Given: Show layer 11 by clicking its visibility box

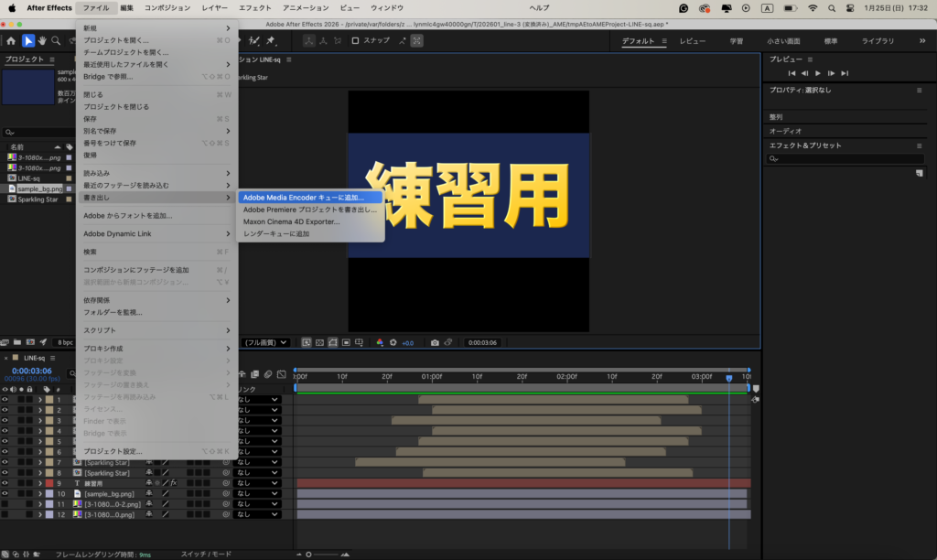Looking at the screenshot, I should pyautogui.click(x=5, y=504).
